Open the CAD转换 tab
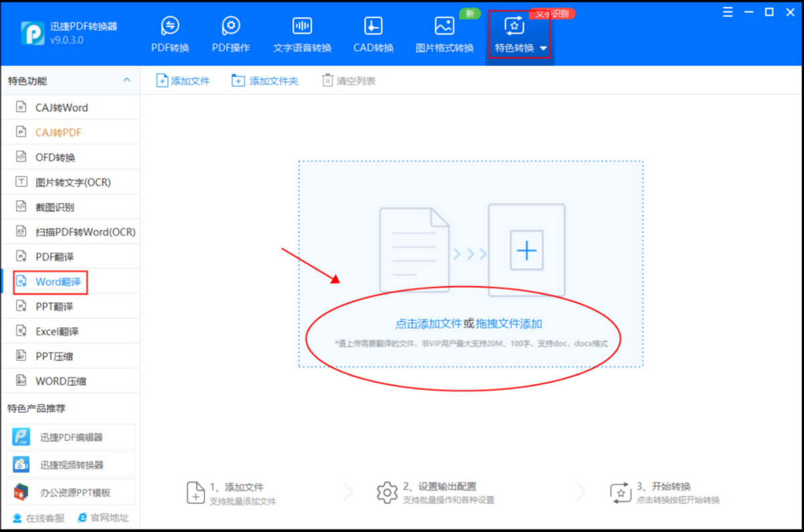Image resolution: width=804 pixels, height=532 pixels. (373, 35)
